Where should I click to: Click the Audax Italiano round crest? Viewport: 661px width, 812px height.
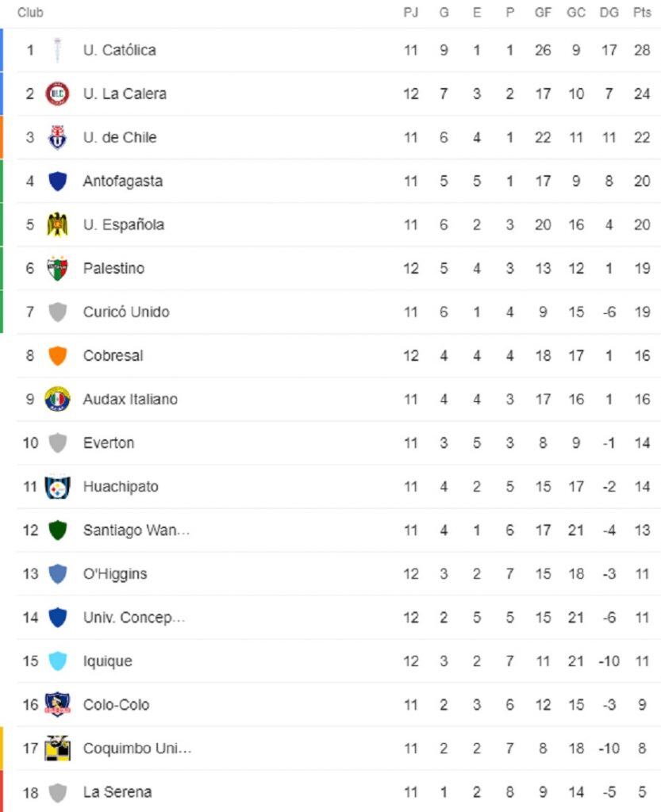click(57, 400)
